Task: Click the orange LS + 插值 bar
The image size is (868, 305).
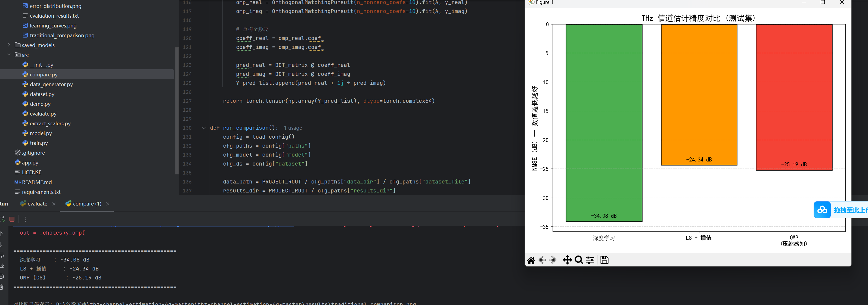Action: click(699, 95)
